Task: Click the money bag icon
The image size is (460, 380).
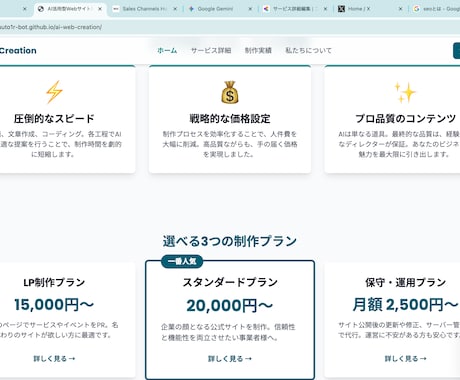Action: pyautogui.click(x=230, y=92)
